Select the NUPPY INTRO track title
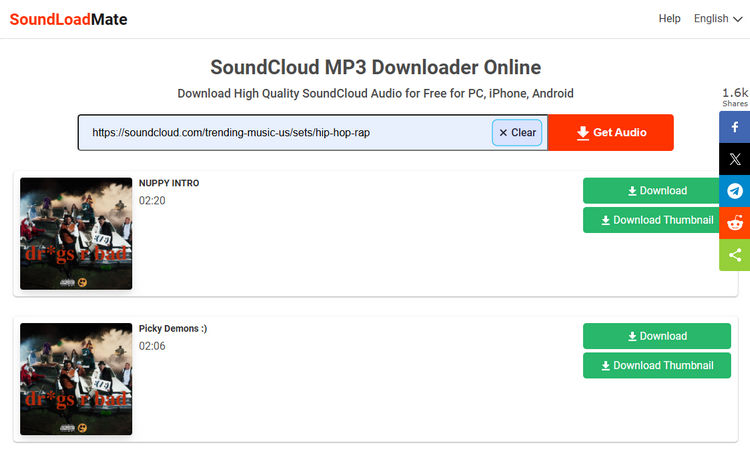The image size is (750, 454). pyautogui.click(x=169, y=183)
